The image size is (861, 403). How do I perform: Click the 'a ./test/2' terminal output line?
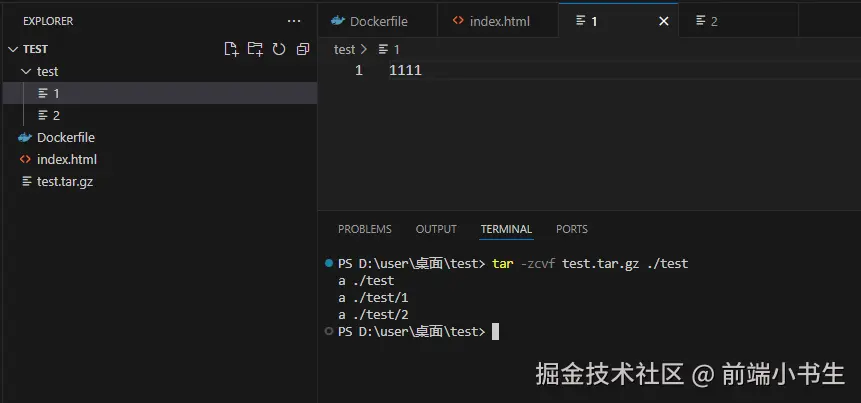pos(373,315)
